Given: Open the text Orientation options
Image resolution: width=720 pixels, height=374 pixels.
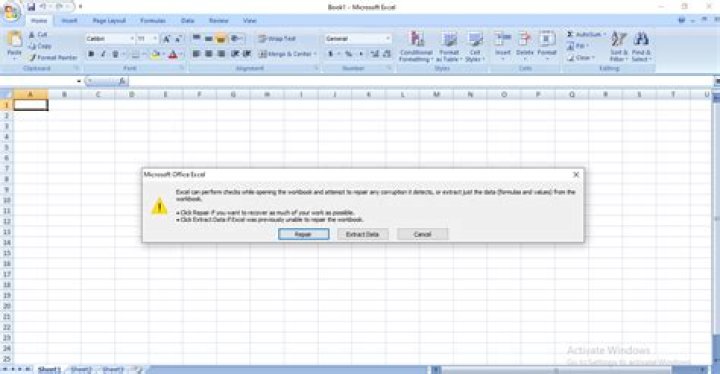Looking at the screenshot, I should pos(236,39).
